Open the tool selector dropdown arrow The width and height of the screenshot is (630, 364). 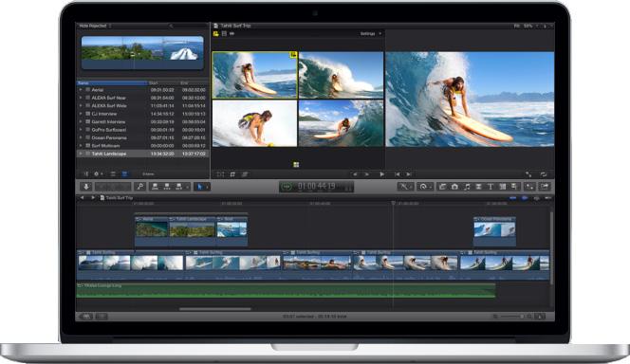click(x=208, y=187)
